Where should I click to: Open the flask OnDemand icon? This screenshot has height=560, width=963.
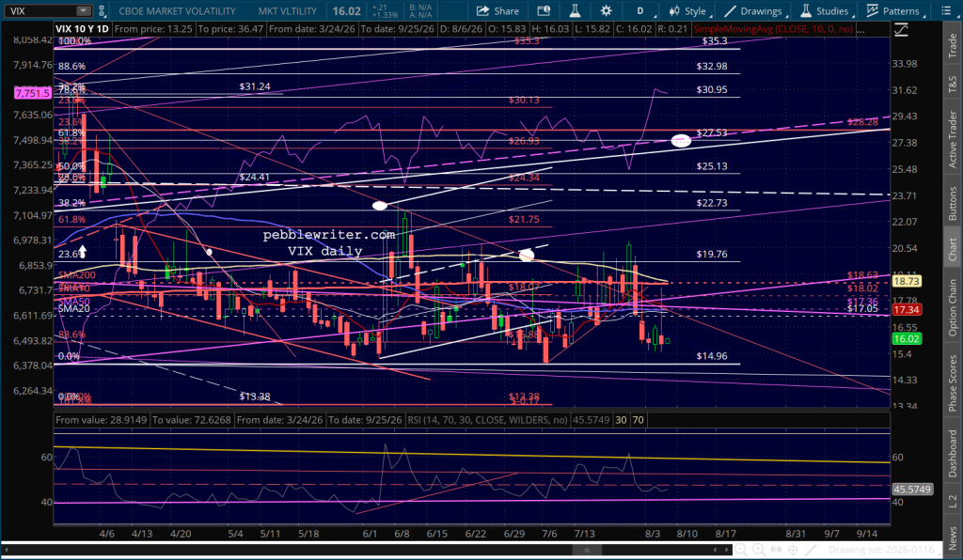[x=575, y=11]
